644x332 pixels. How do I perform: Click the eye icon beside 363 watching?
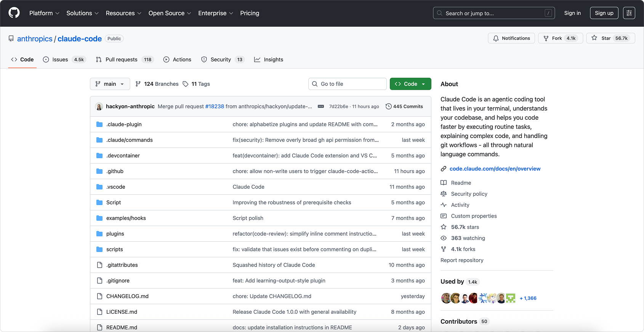coord(444,238)
